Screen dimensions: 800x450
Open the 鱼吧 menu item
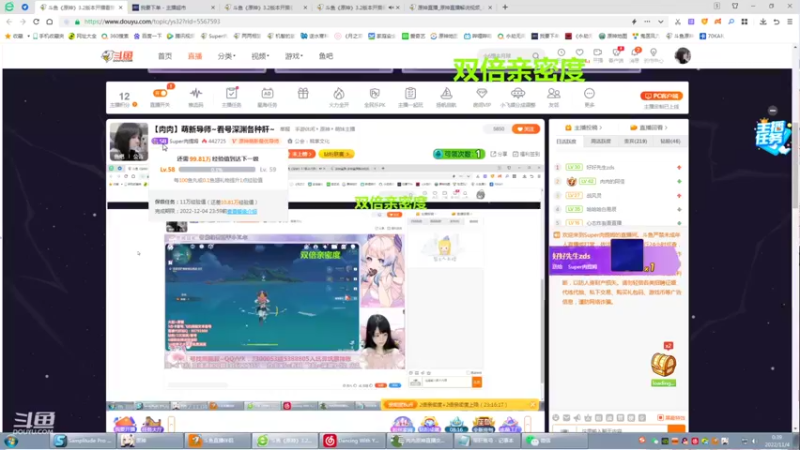pyautogui.click(x=326, y=56)
